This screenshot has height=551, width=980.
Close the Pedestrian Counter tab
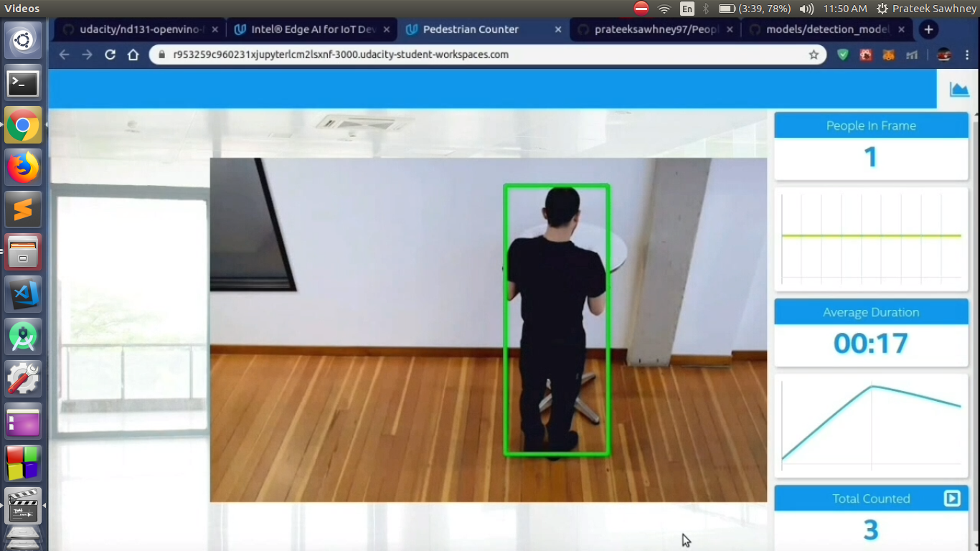[x=559, y=29]
